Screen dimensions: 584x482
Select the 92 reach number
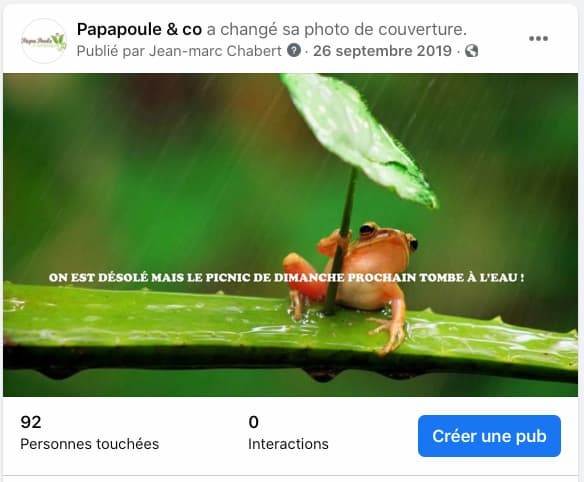[31, 422]
